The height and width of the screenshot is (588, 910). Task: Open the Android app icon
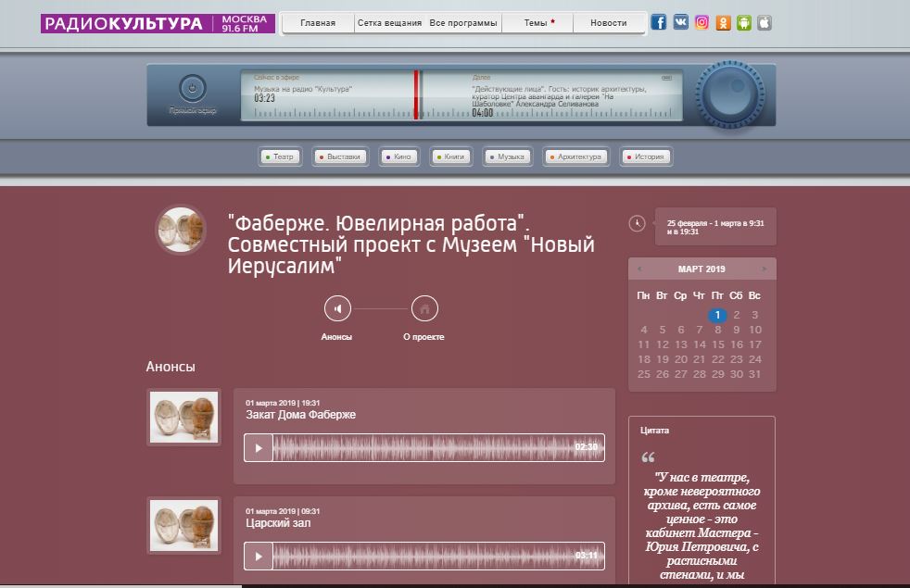click(x=743, y=23)
